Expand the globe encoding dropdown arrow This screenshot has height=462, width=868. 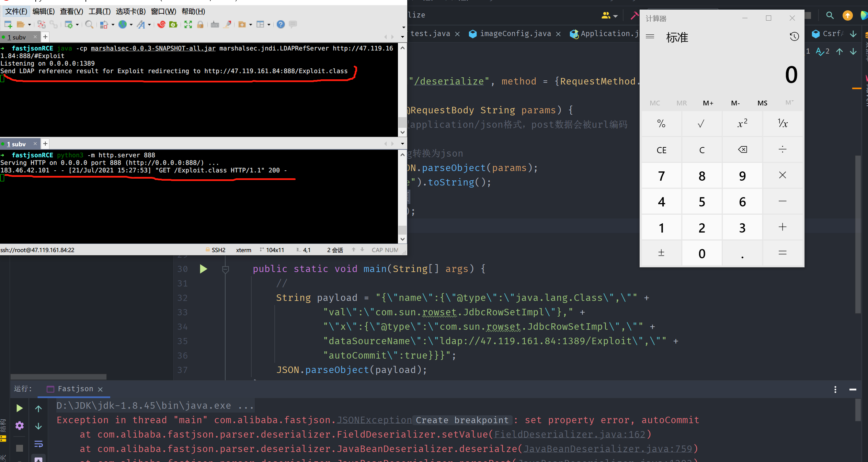click(x=131, y=25)
